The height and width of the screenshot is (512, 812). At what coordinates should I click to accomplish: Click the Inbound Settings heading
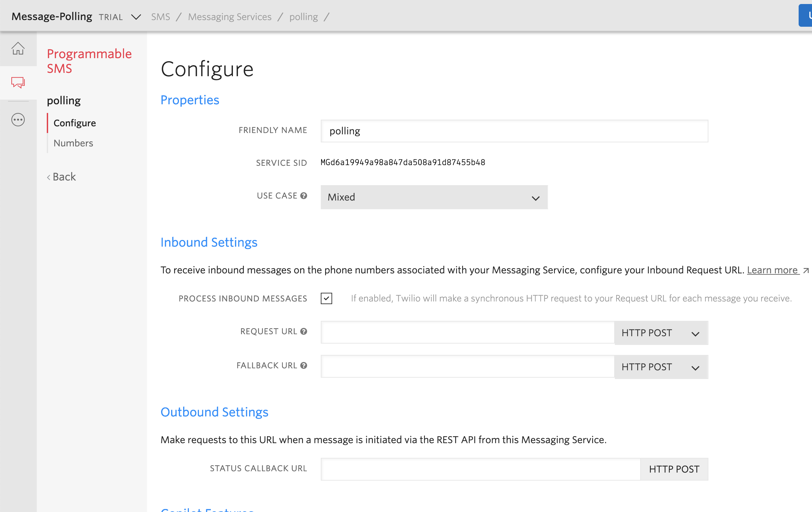click(209, 242)
